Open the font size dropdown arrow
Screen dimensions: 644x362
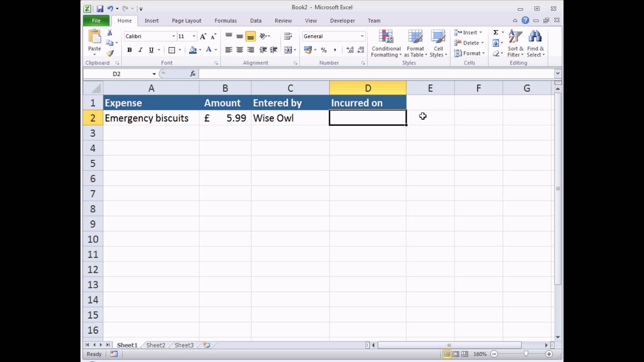[194, 36]
